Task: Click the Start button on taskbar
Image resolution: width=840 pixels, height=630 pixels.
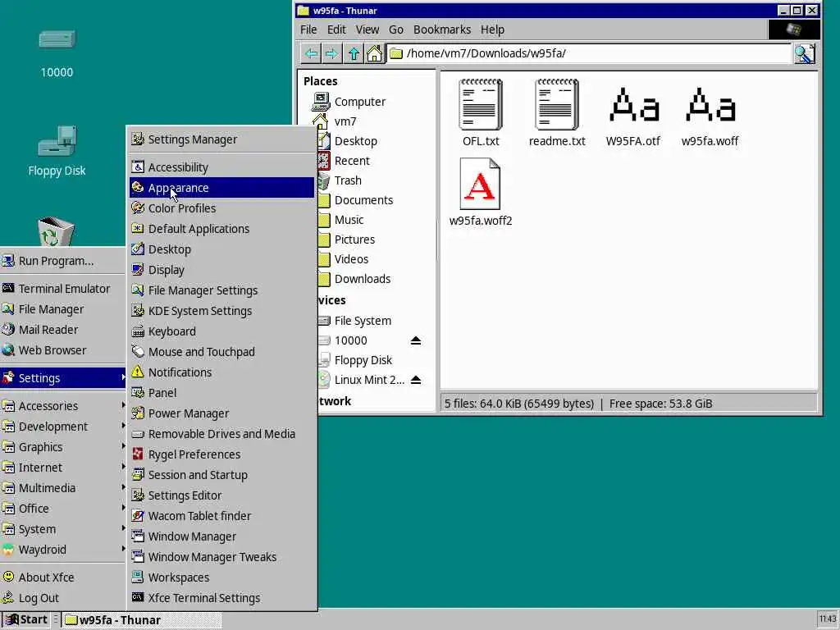Action: [26, 620]
